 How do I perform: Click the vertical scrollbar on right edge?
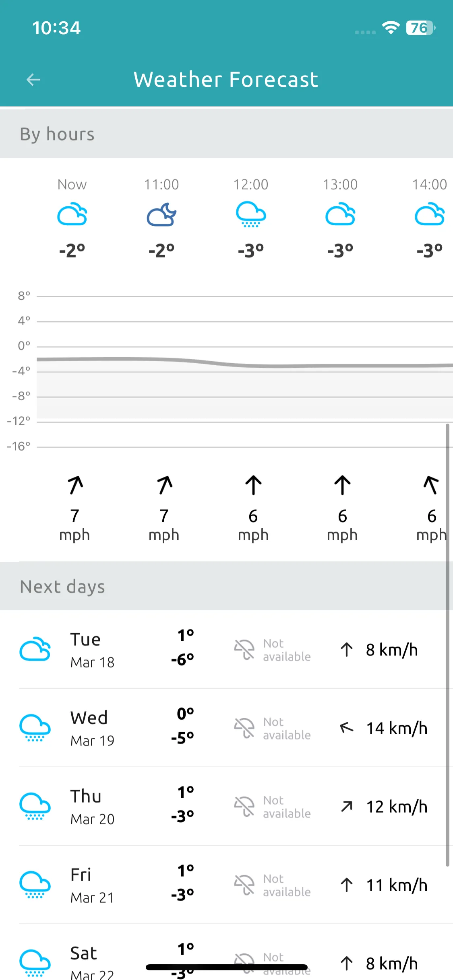pos(447,644)
